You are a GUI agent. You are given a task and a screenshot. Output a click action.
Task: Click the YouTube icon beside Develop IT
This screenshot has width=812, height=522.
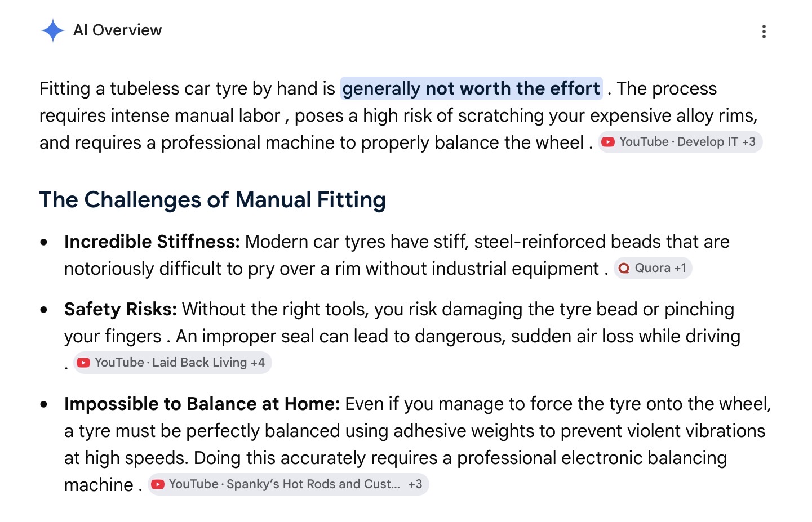tap(608, 142)
